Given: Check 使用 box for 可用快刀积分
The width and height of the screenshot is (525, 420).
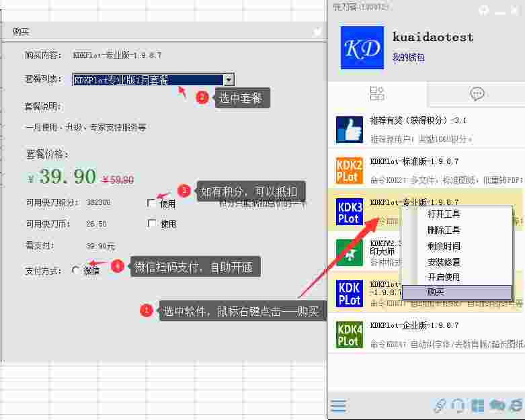Looking at the screenshot, I should pyautogui.click(x=151, y=203).
